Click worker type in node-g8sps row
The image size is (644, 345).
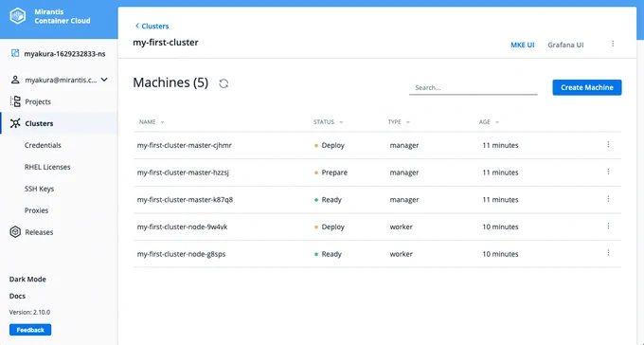[x=402, y=254]
